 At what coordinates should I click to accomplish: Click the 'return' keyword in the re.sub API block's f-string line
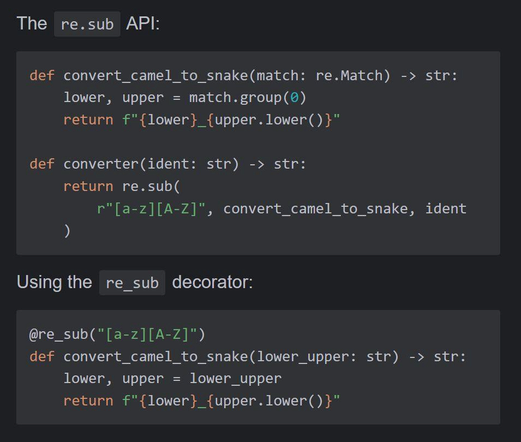88,120
